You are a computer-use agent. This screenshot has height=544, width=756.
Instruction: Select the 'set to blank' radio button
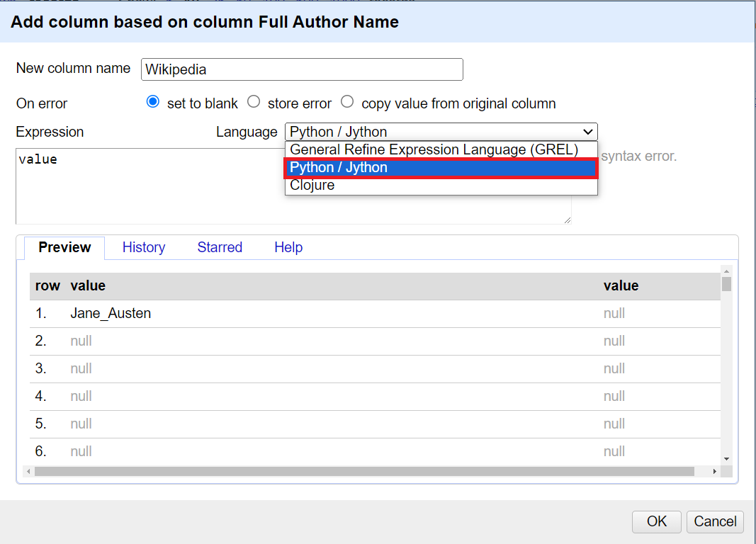click(152, 102)
